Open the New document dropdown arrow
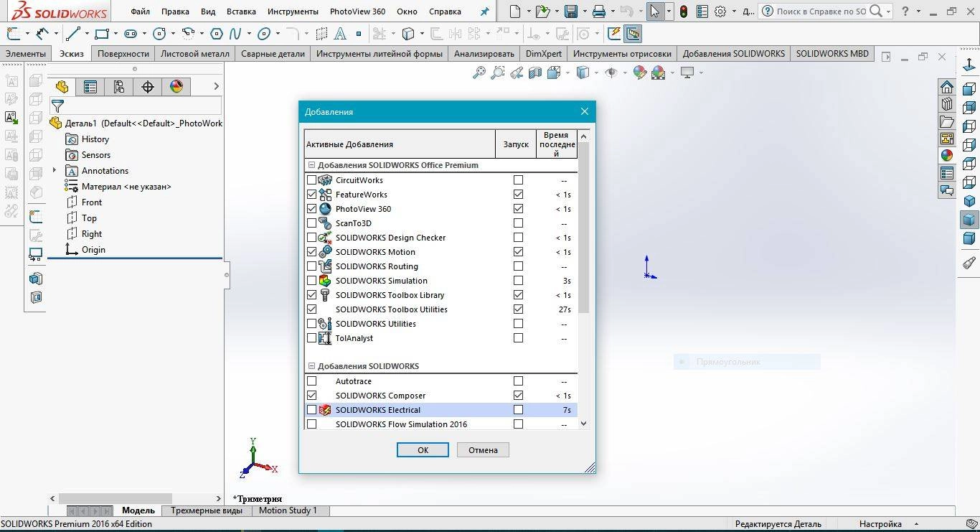This screenshot has height=532, width=980. pos(529,11)
